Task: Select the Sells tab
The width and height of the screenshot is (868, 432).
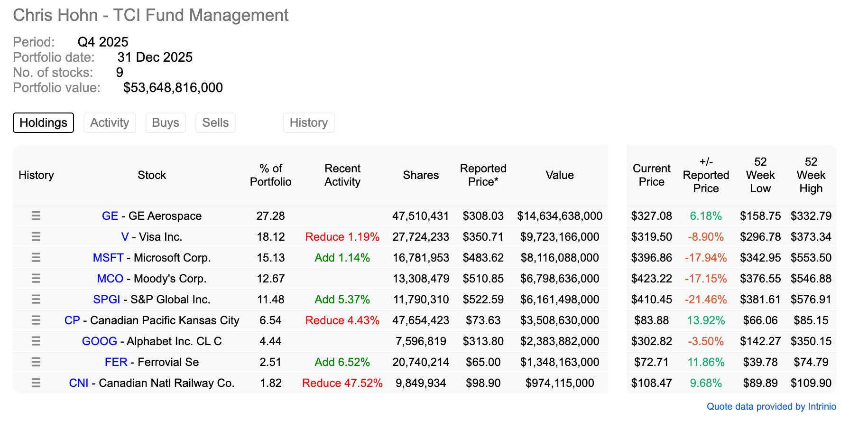Action: pyautogui.click(x=215, y=122)
